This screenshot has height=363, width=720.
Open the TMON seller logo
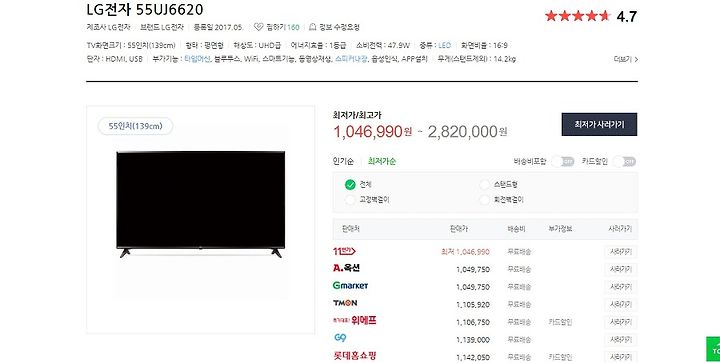[345, 303]
